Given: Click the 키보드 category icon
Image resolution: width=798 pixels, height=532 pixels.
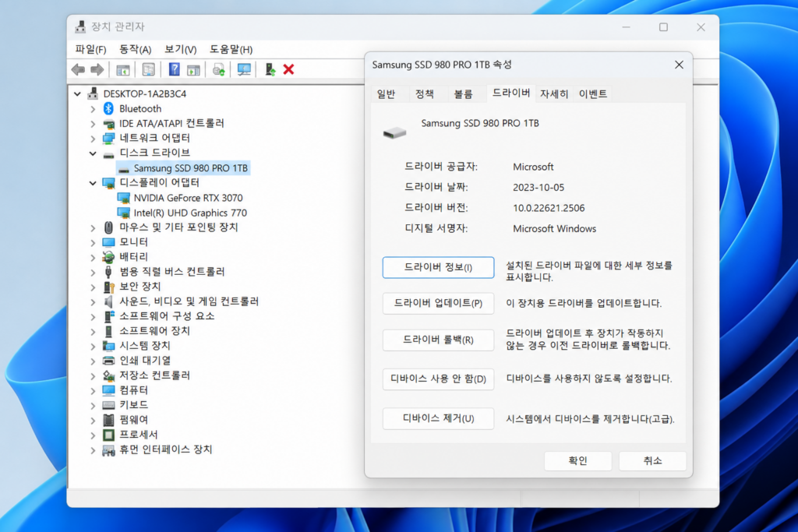Looking at the screenshot, I should [108, 405].
